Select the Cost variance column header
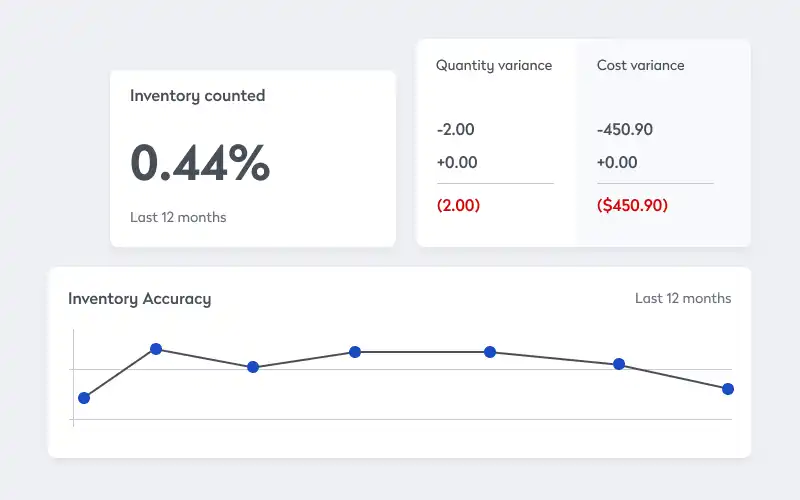This screenshot has height=500, width=800. 641,65
